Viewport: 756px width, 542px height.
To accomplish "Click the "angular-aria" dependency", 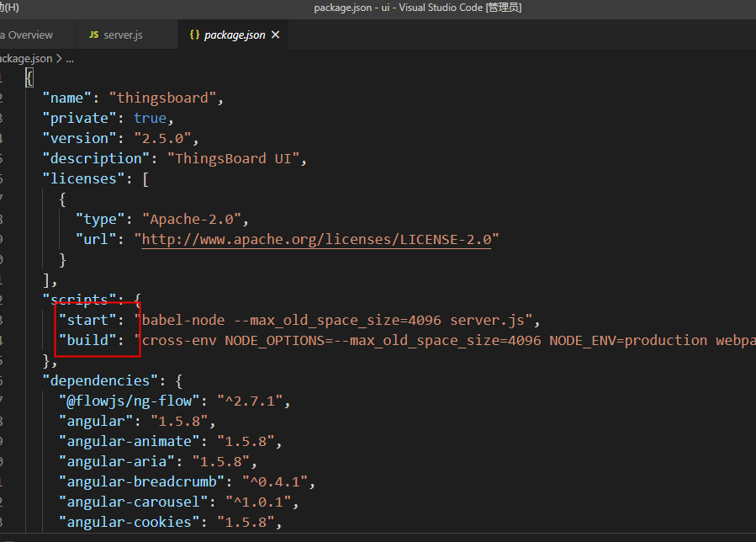I will 117,462.
